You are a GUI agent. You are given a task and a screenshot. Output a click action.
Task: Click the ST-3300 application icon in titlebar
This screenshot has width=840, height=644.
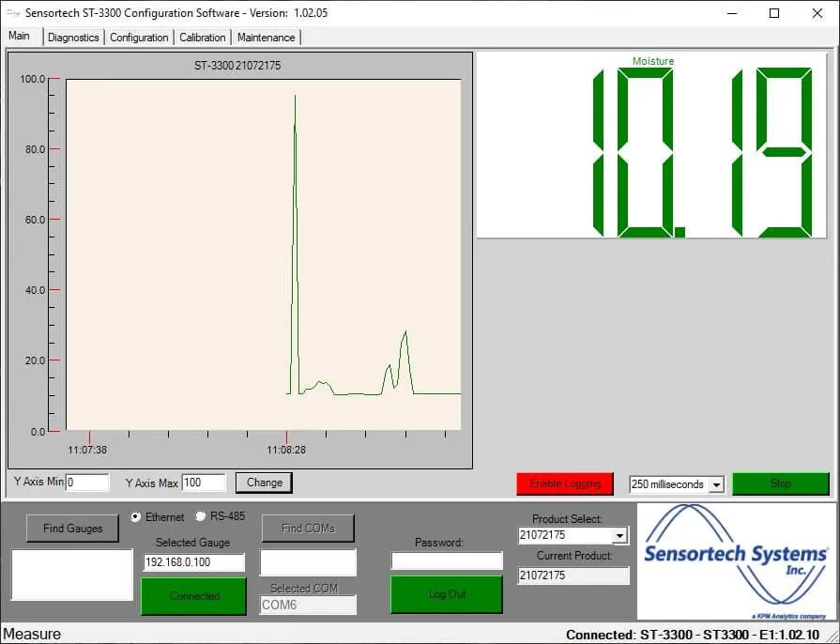(x=13, y=12)
